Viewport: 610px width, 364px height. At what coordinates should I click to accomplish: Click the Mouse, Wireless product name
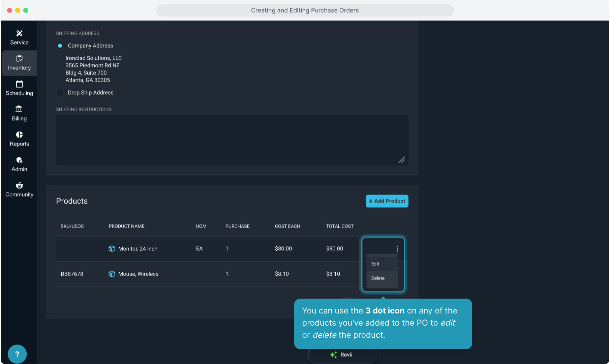[138, 274]
